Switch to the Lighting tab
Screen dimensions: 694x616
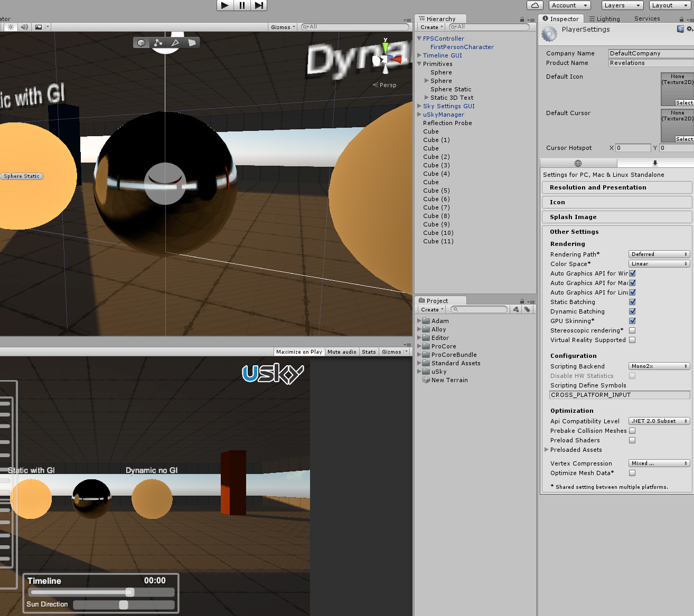coord(604,18)
